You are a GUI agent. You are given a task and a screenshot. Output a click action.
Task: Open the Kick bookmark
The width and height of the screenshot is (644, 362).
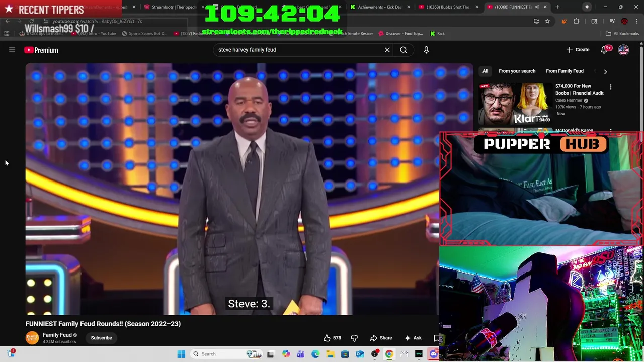pos(437,33)
